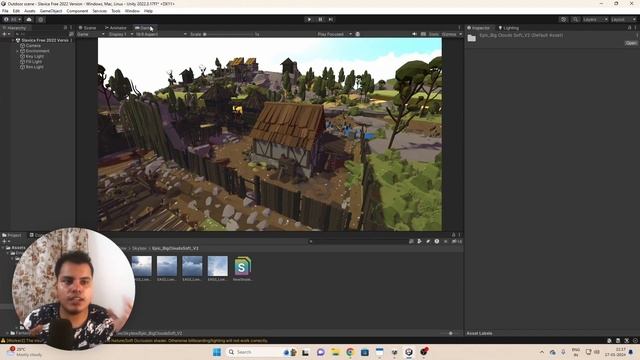Click the Open button in Inspector

[x=631, y=43]
